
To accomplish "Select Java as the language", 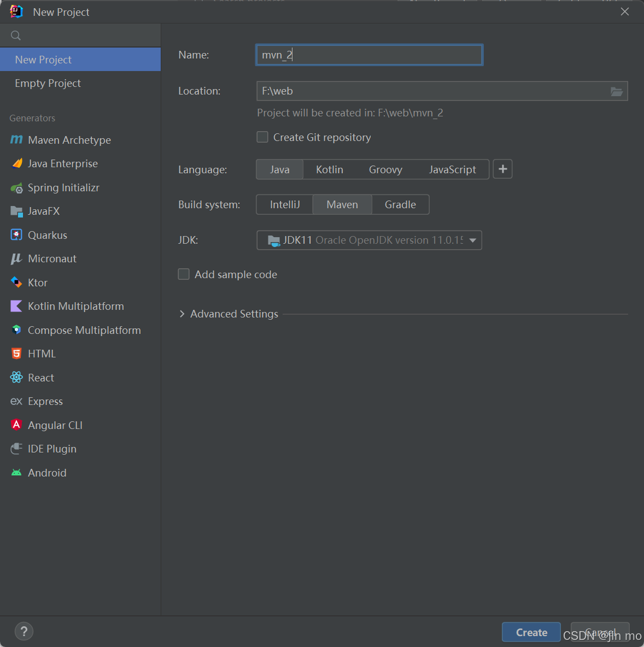I will click(x=279, y=169).
